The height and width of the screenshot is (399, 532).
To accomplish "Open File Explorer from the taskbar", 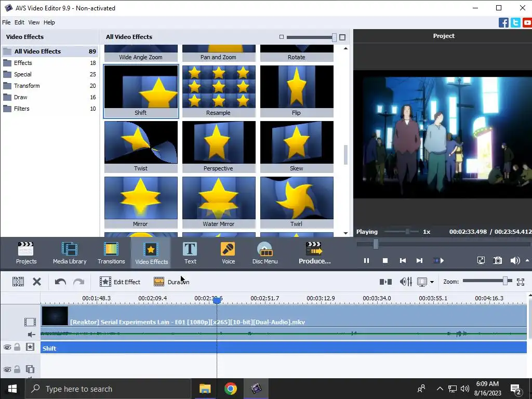I will click(x=205, y=389).
